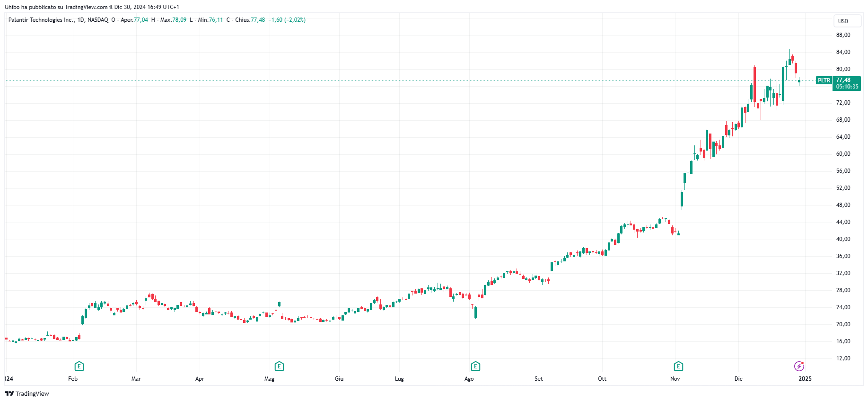Click the USD currency selector
Viewport: 868px width, 402px height.
click(847, 21)
